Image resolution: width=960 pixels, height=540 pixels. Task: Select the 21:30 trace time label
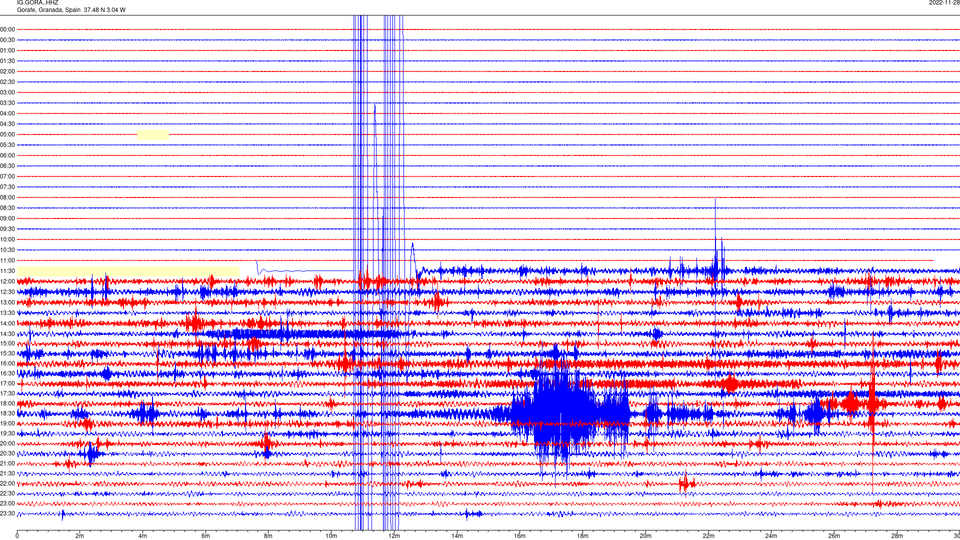pos(7,473)
